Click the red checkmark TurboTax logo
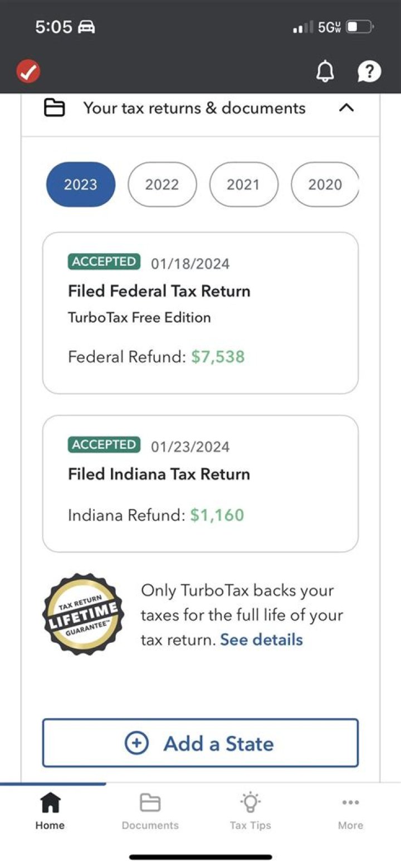Screen dimensions: 401x868 [x=28, y=71]
